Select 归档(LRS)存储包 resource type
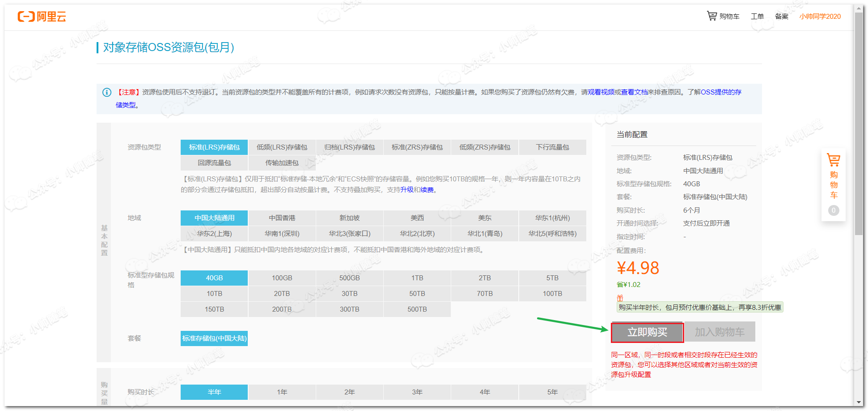Image resolution: width=868 pixels, height=411 pixels. 350,147
